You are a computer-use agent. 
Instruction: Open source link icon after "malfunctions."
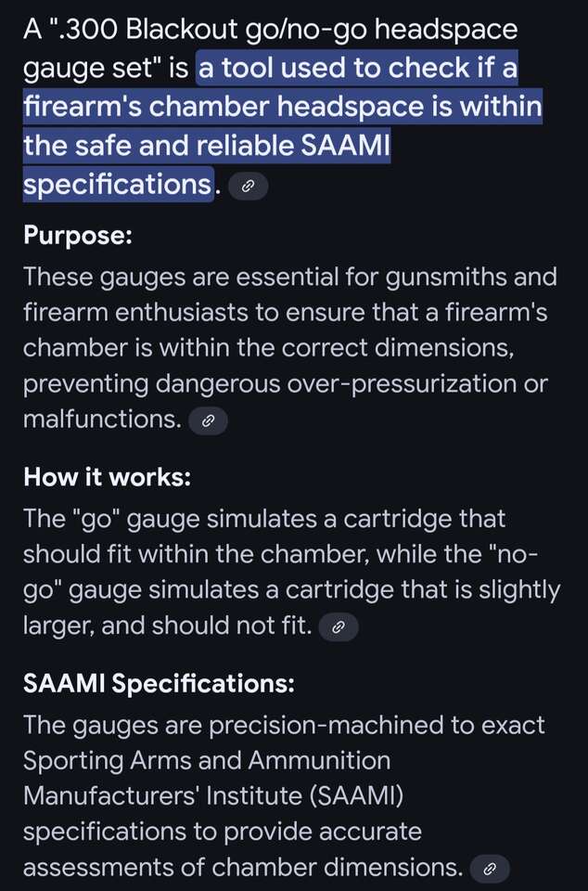pos(208,421)
